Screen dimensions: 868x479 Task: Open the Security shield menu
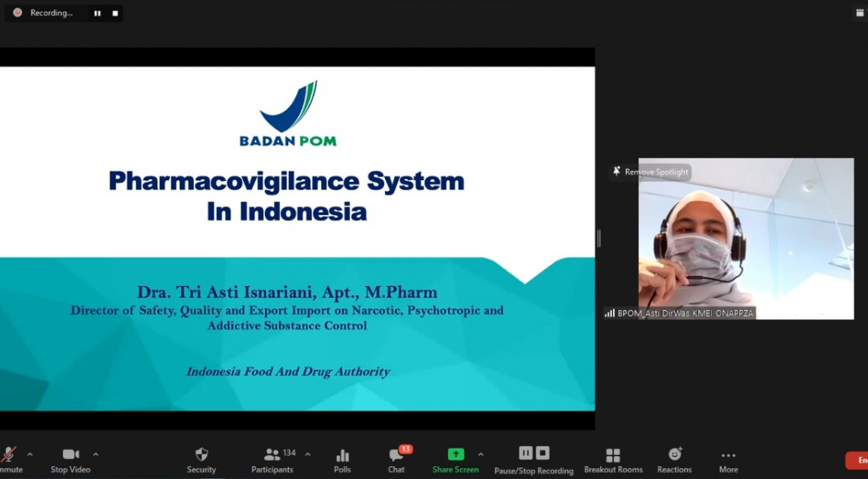click(202, 459)
